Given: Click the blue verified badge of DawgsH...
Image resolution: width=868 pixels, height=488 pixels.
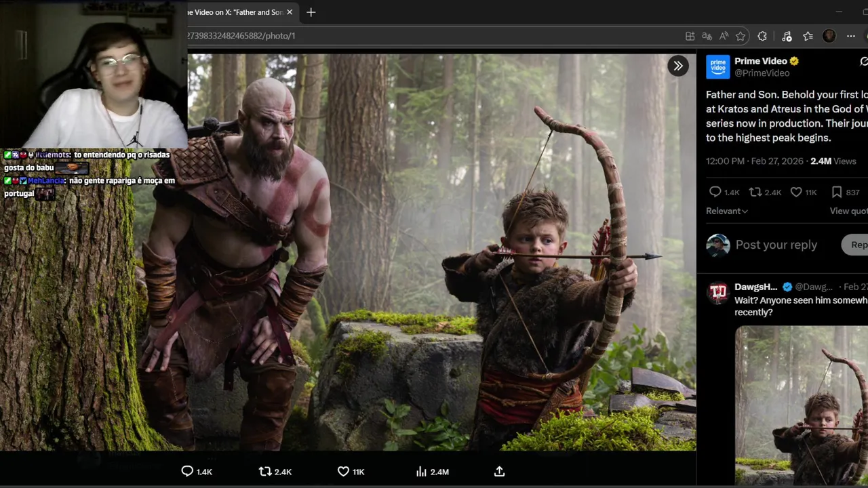Looking at the screenshot, I should (x=787, y=287).
